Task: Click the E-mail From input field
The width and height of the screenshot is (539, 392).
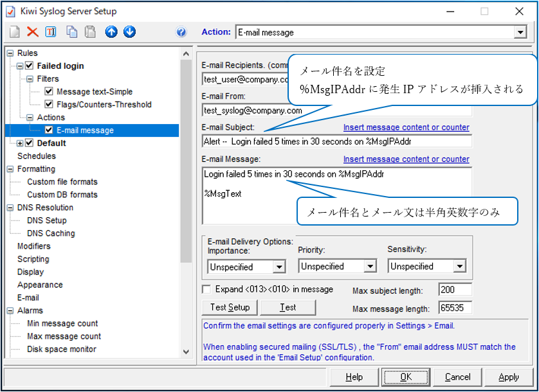Action: (337, 111)
